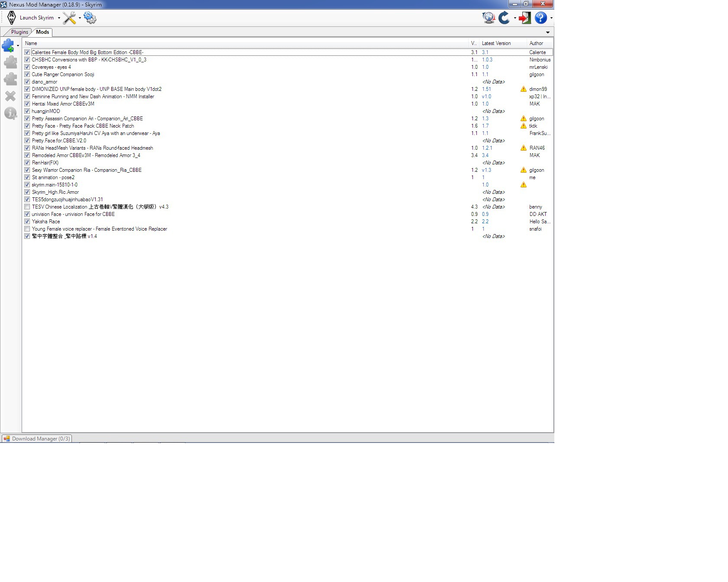The width and height of the screenshot is (728, 582).
Task: Click author name snafoi
Action: (535, 229)
